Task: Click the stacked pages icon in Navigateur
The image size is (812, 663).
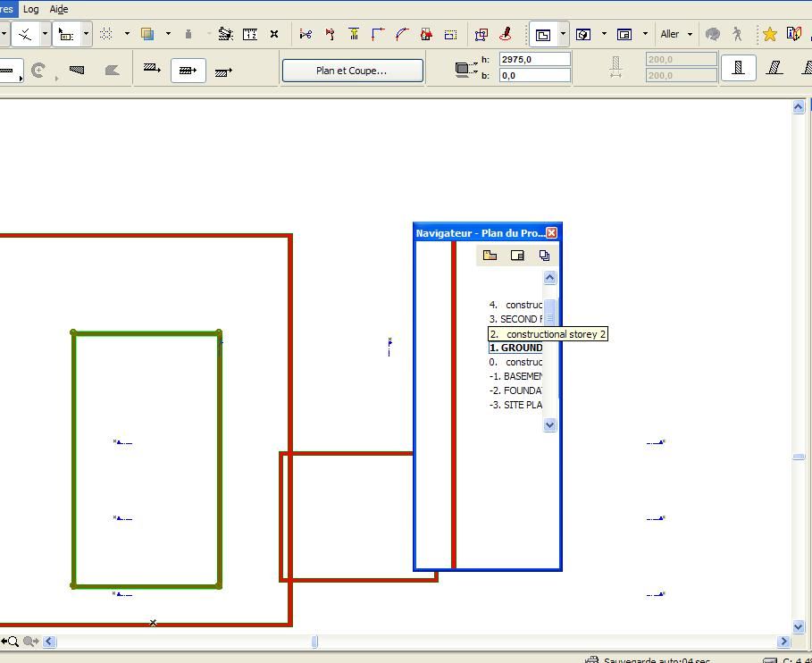Action: (x=544, y=256)
